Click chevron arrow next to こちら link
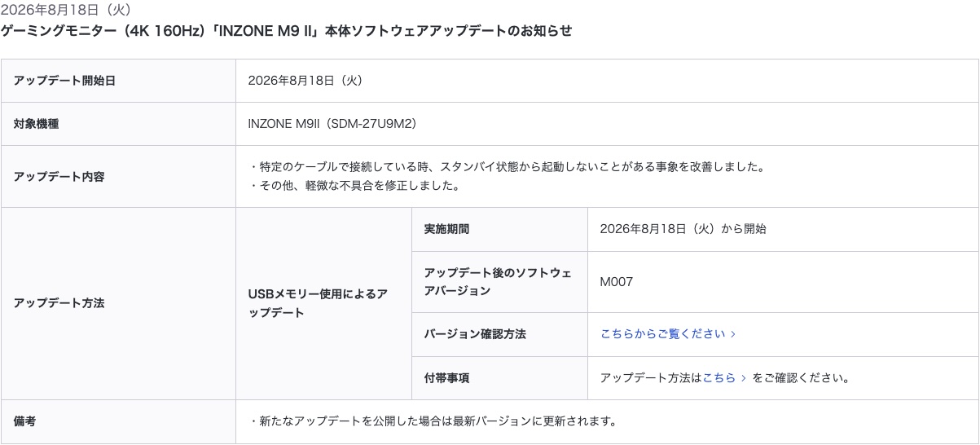Image resolution: width=980 pixels, height=445 pixels. click(x=743, y=378)
